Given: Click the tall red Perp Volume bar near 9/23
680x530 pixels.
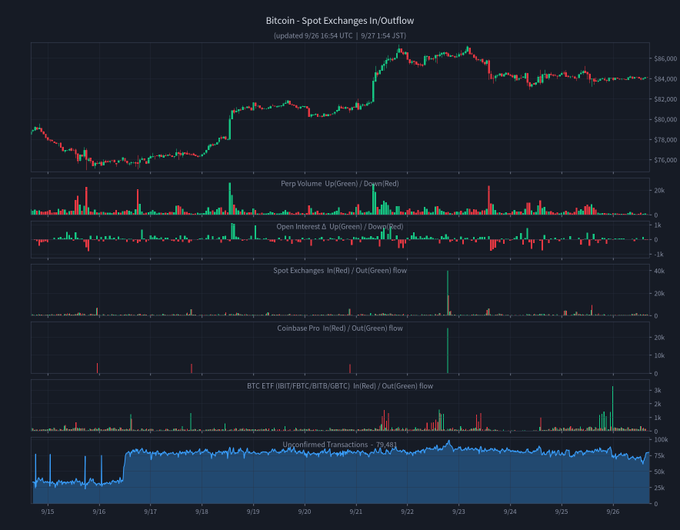Looking at the screenshot, I should point(489,200).
